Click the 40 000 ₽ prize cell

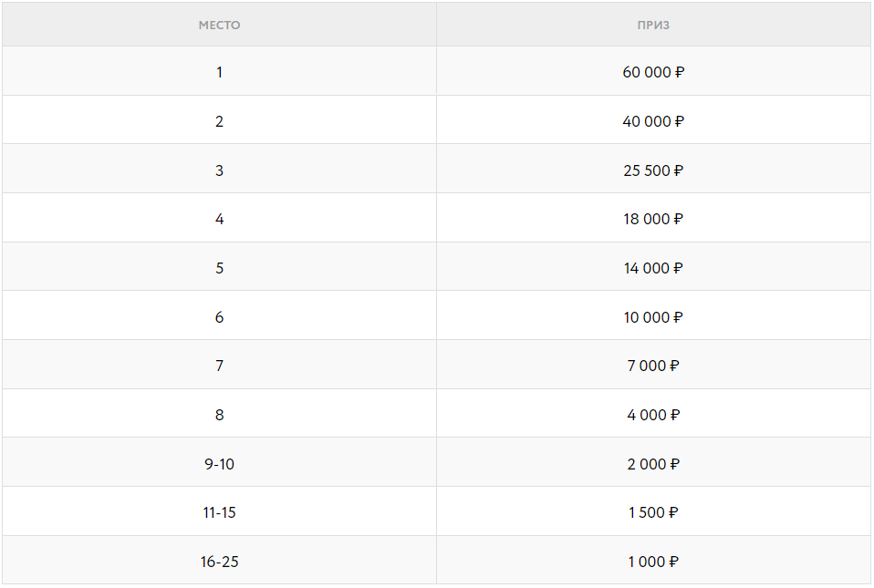point(653,121)
